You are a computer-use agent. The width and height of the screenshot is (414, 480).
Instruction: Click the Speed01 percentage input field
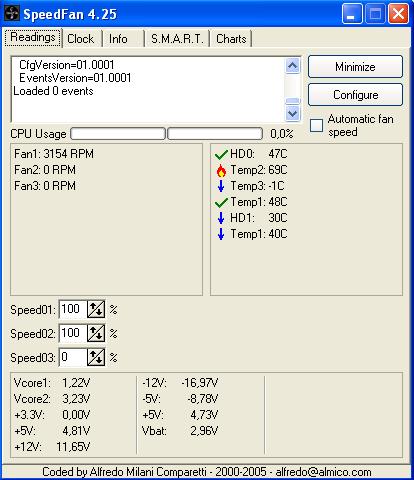[x=73, y=309]
